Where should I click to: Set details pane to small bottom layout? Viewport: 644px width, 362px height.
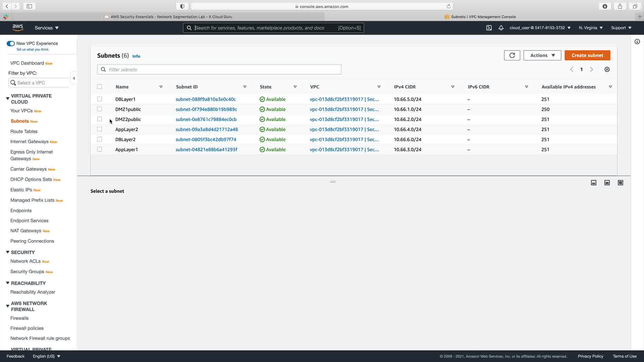[594, 183]
